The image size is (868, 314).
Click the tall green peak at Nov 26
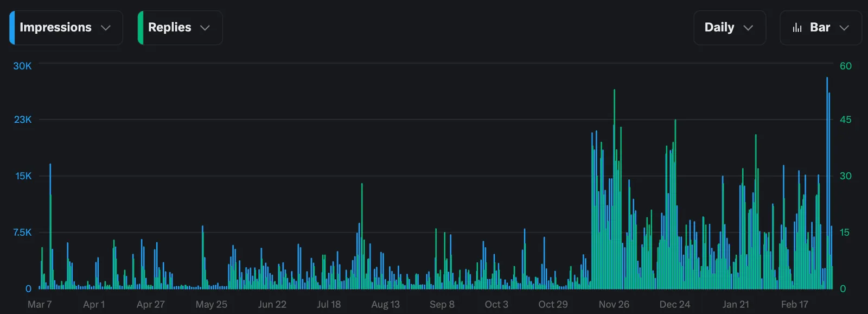coord(615,189)
